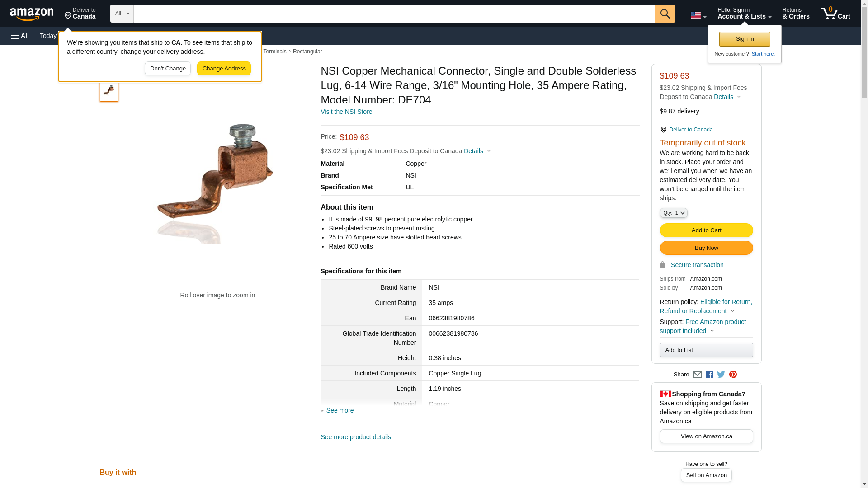The width and height of the screenshot is (868, 488).
Task: Expand See more specifications
Action: click(340, 410)
